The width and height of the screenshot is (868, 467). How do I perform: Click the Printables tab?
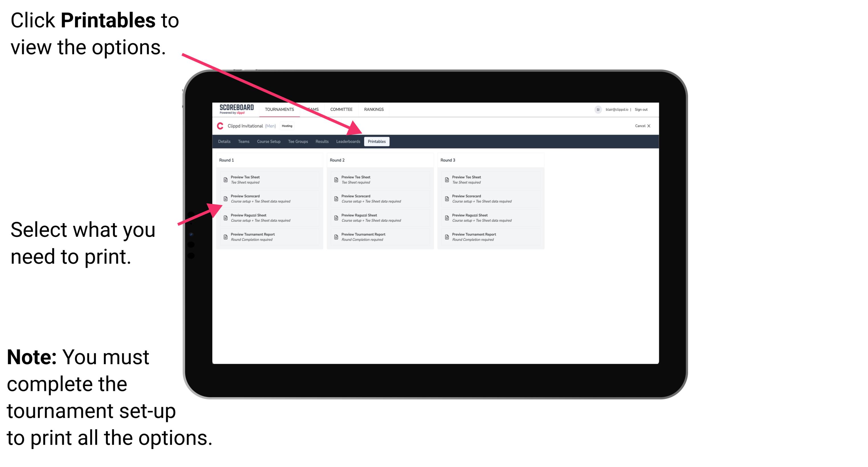(x=377, y=142)
